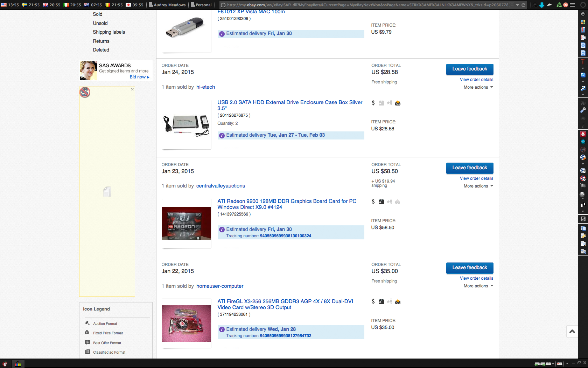Select Unsold in the left sidebar menu

click(x=100, y=23)
